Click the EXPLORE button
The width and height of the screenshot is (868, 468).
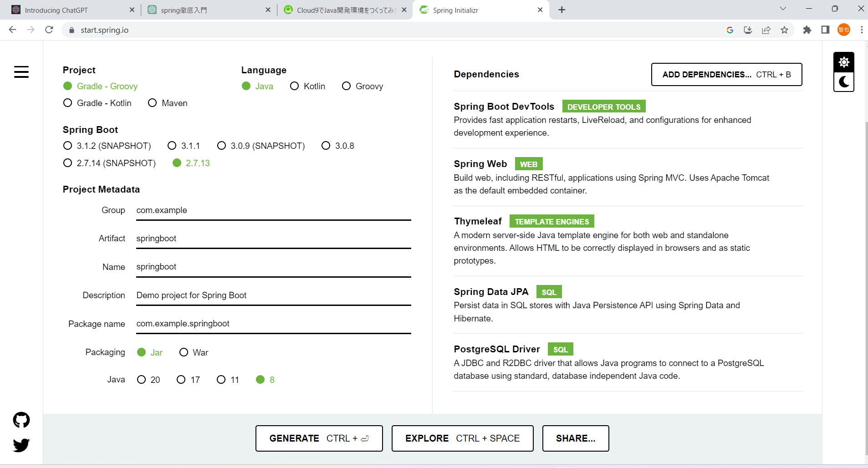tap(463, 438)
